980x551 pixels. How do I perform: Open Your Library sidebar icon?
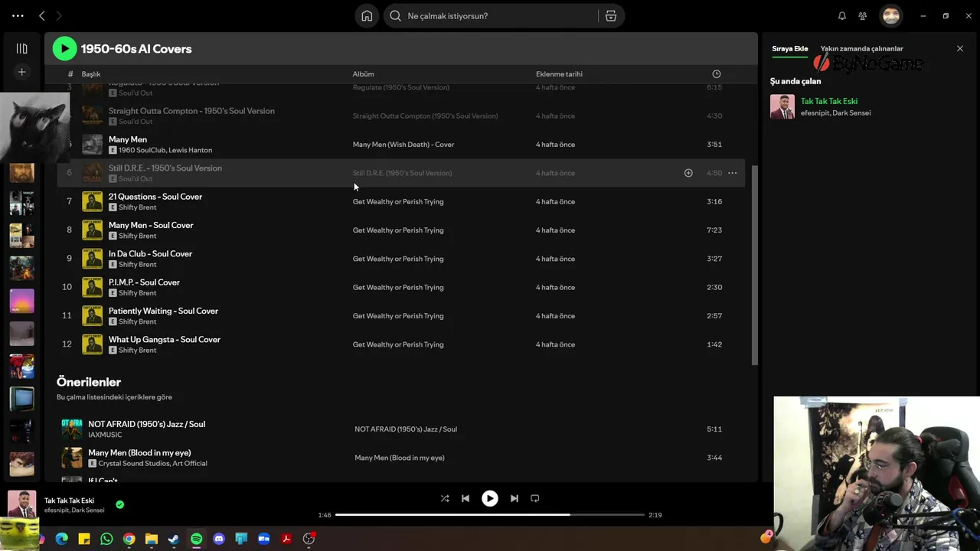point(21,48)
